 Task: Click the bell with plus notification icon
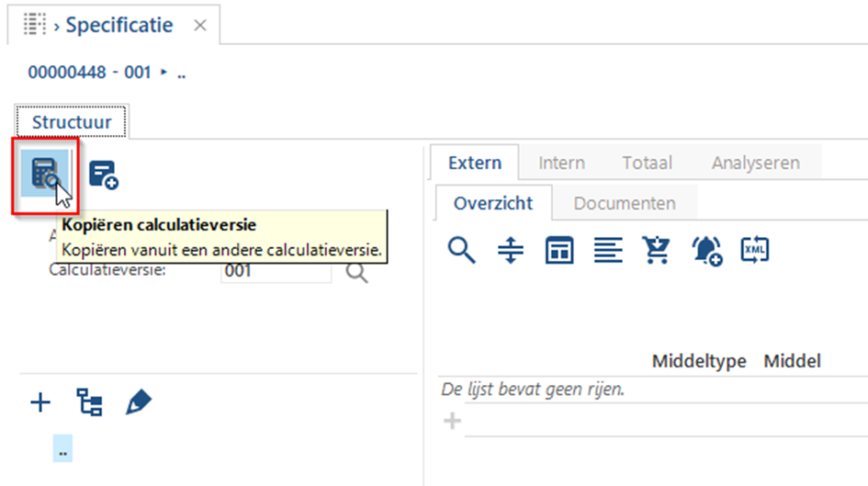707,251
